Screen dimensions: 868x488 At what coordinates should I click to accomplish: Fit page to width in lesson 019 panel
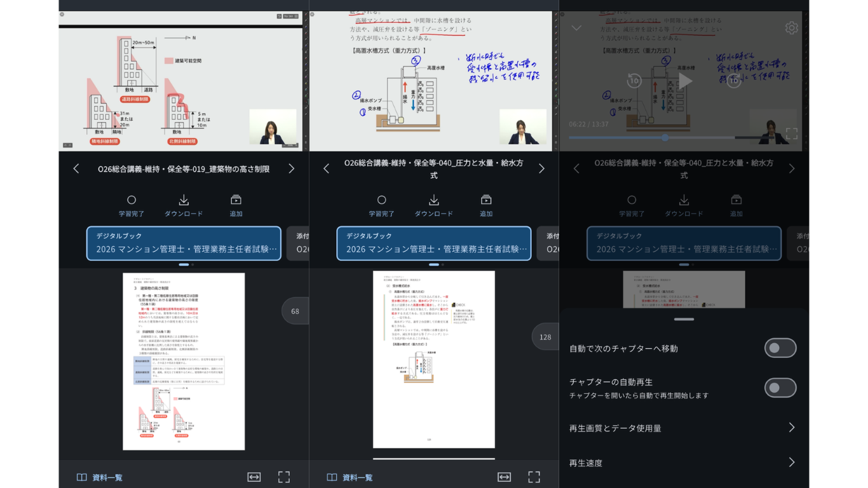tap(254, 477)
